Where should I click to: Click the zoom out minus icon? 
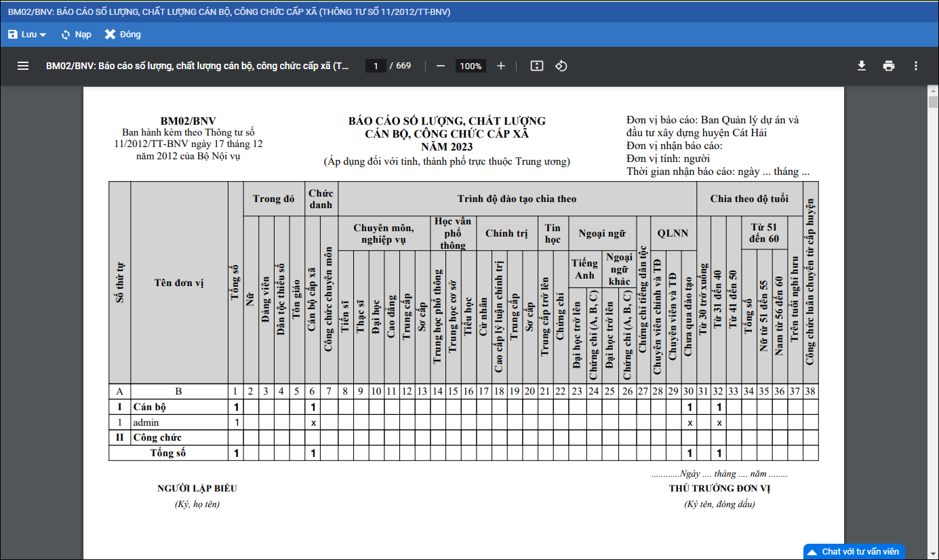point(441,66)
